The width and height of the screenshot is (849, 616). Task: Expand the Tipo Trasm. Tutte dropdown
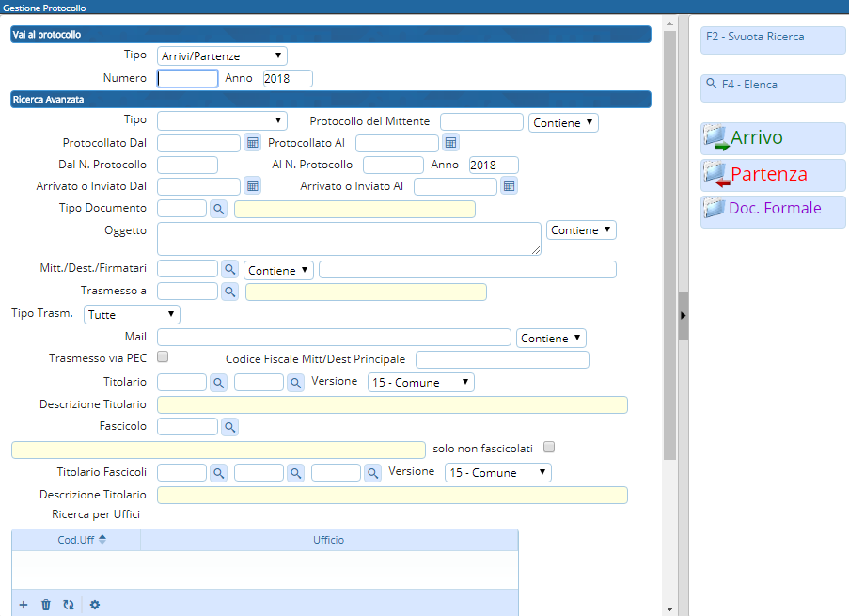point(132,314)
